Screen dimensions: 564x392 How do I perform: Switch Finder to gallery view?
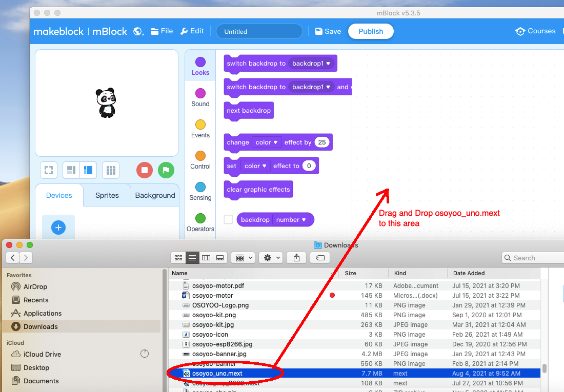coord(220,258)
